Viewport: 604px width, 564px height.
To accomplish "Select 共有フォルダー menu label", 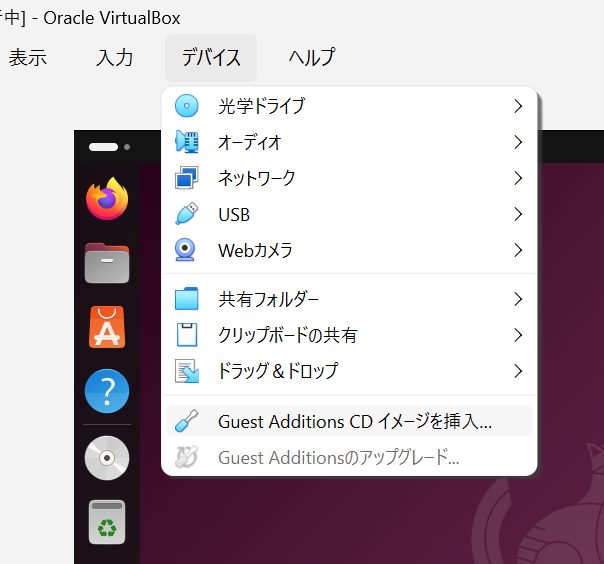I will click(268, 299).
